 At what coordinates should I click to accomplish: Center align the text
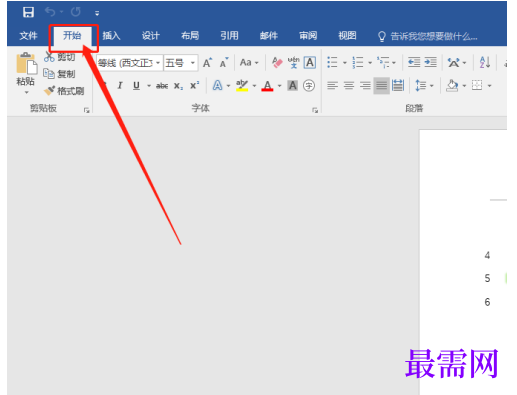tap(349, 86)
